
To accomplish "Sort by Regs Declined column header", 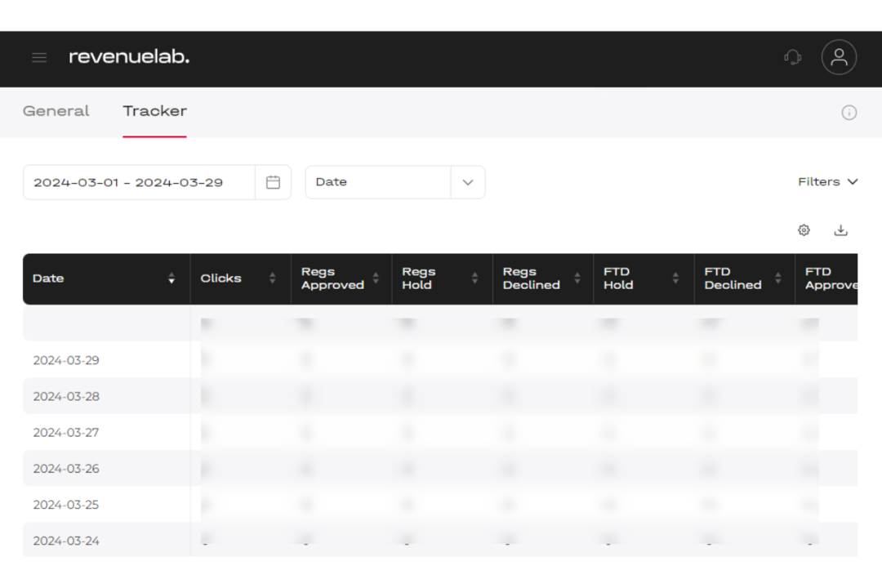I will click(577, 278).
